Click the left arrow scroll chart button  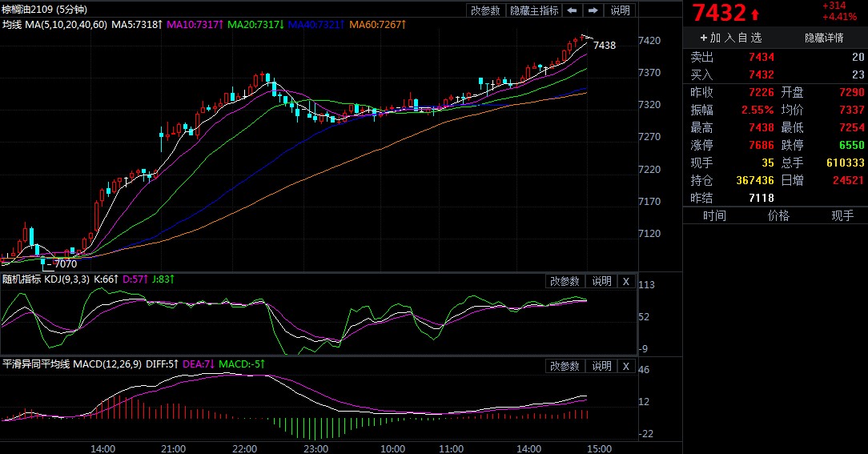[x=572, y=10]
